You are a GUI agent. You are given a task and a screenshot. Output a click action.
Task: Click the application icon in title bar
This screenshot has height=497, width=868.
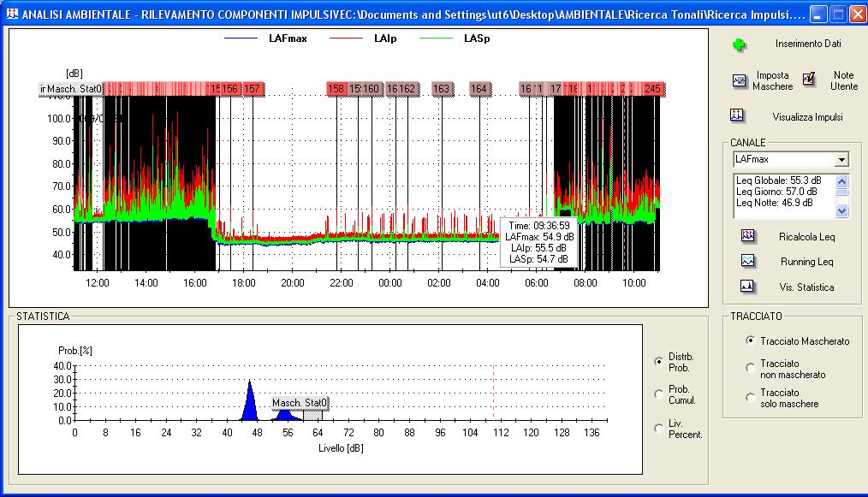coord(12,14)
